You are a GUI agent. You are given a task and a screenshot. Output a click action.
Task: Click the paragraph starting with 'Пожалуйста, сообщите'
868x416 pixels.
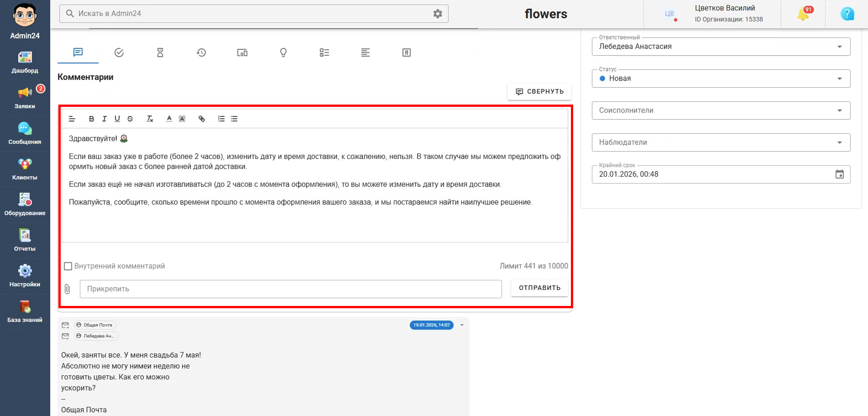[301, 202]
